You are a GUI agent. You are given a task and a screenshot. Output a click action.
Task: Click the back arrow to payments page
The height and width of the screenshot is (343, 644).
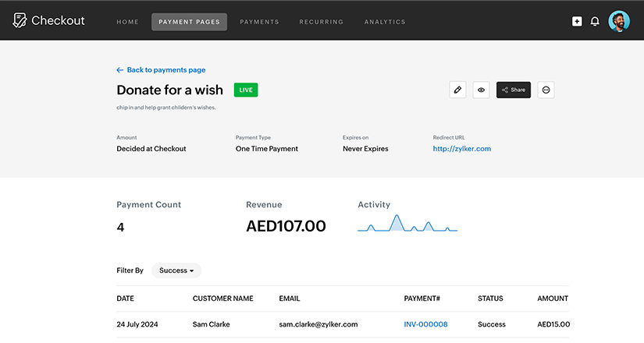tap(119, 70)
